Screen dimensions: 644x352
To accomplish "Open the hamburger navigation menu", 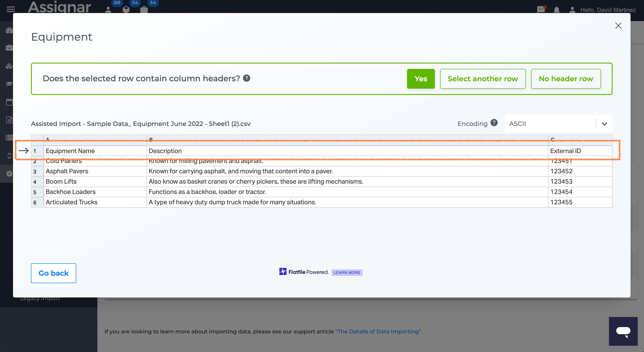I will point(11,9).
